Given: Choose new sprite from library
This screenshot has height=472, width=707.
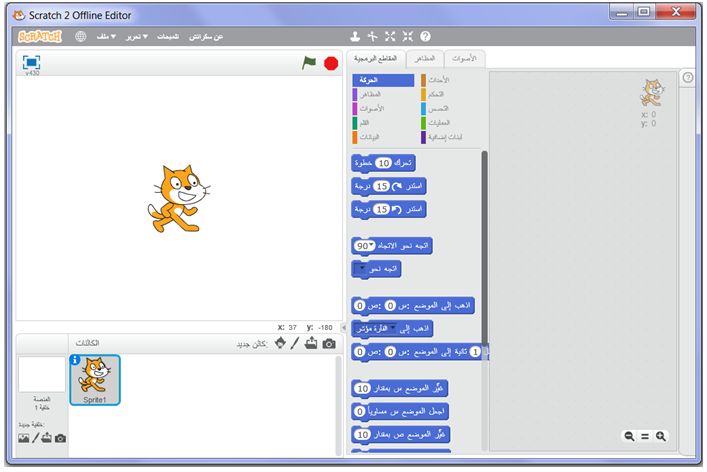Looking at the screenshot, I should (x=280, y=343).
